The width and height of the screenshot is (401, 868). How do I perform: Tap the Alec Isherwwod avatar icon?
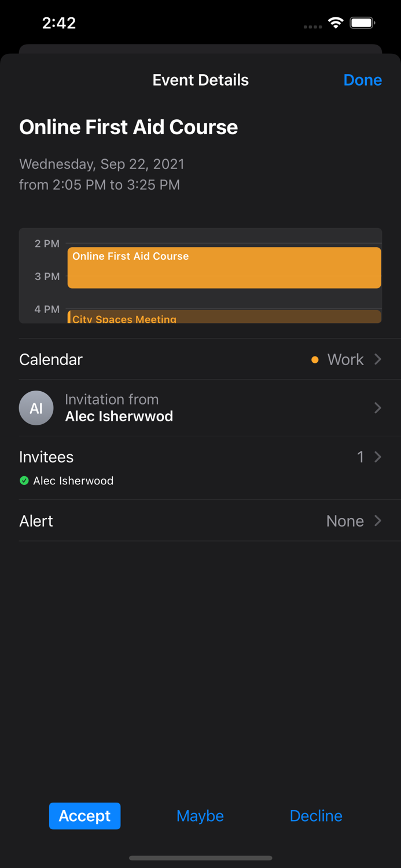click(x=36, y=408)
